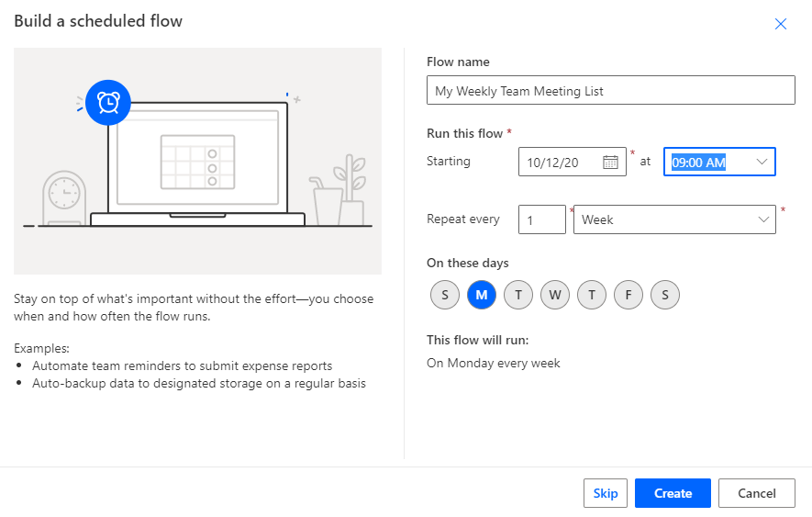Focus the Repeat every number field

[541, 219]
